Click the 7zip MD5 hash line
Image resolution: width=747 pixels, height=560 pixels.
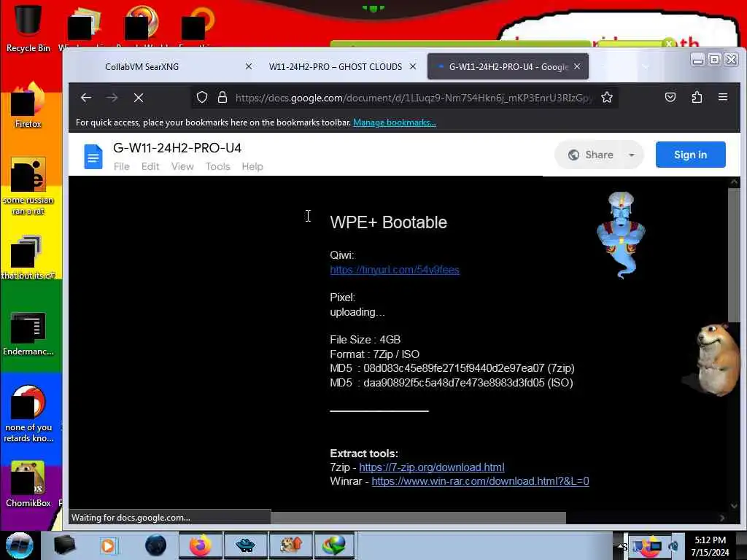click(452, 368)
